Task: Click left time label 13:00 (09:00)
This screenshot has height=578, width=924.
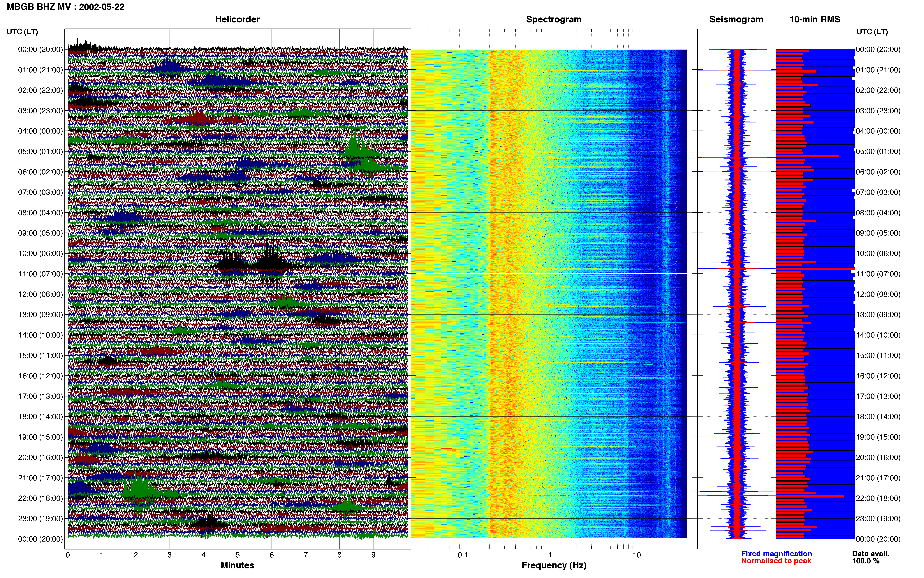Action: (41, 315)
